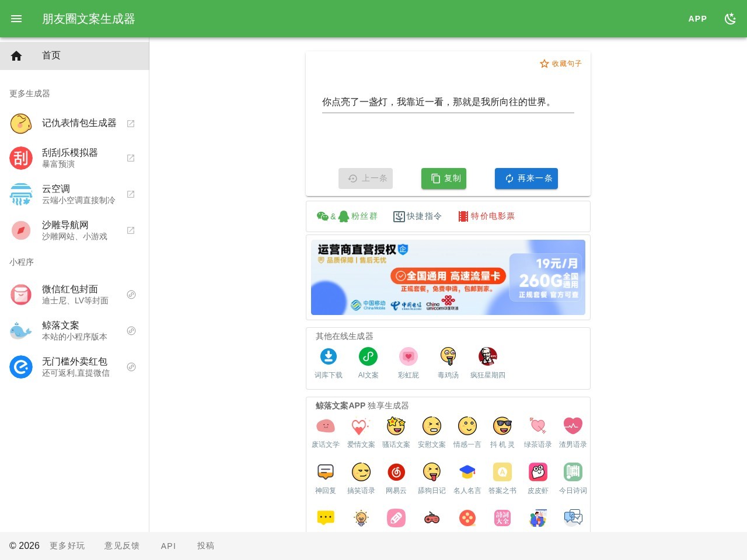Open the hamburger navigation menu
The image size is (747, 560).
pyautogui.click(x=16, y=19)
